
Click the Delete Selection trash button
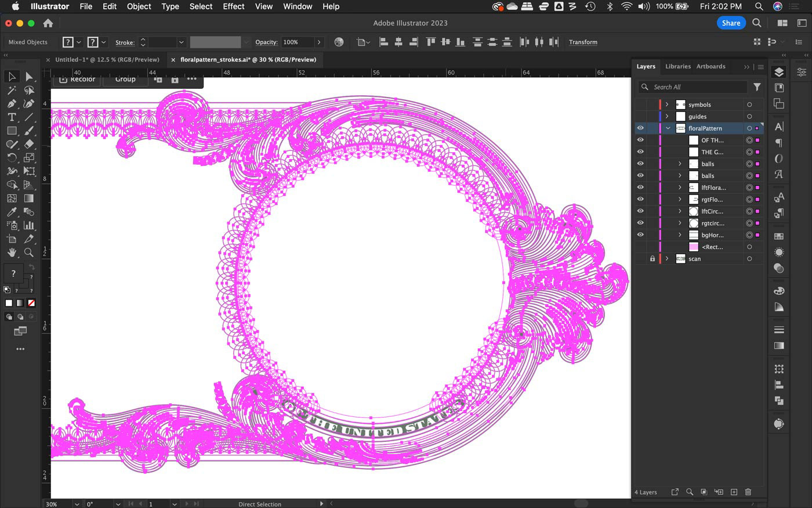[748, 492]
